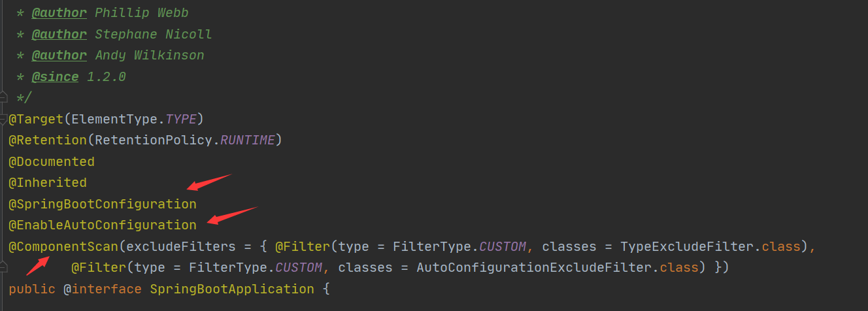Click the @EnableAutoConfiguration annotation
Image resolution: width=868 pixels, height=311 pixels.
(102, 225)
